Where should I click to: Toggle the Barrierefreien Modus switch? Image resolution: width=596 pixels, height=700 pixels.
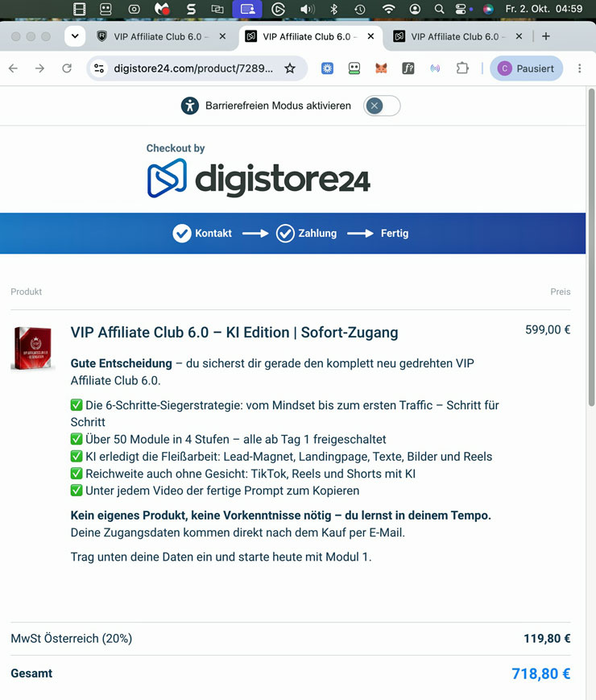point(382,106)
